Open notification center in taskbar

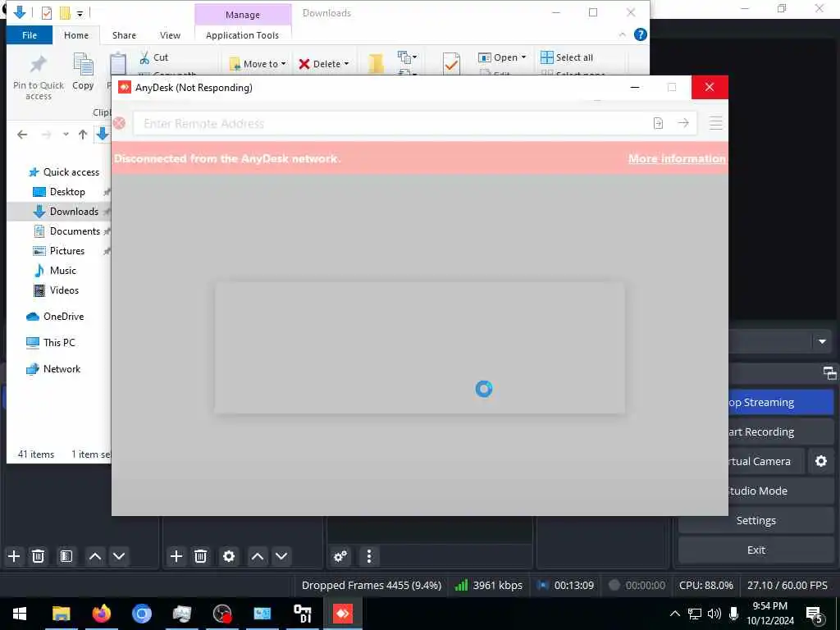point(814,614)
